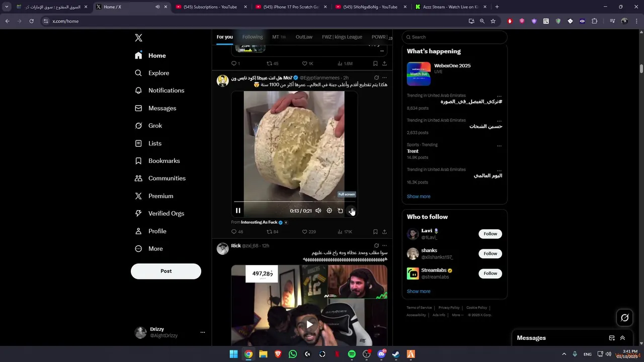Open Chrome three-dot menu

pos(636,21)
